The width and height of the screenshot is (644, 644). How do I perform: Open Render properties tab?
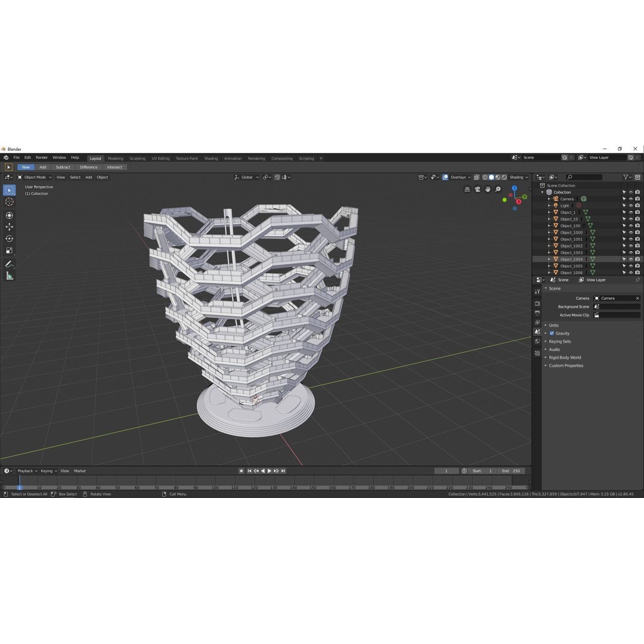[537, 303]
